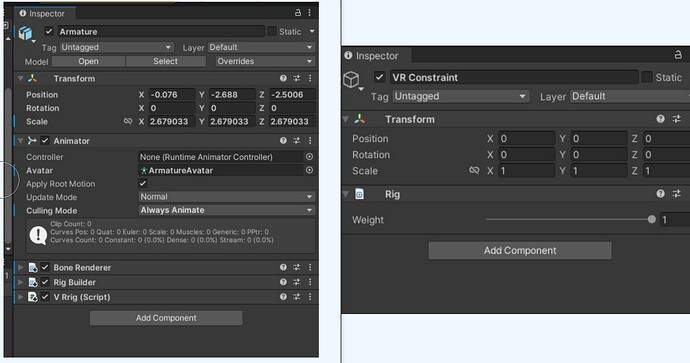Open V Rrig Script context menu
690x363 pixels.
click(310, 297)
